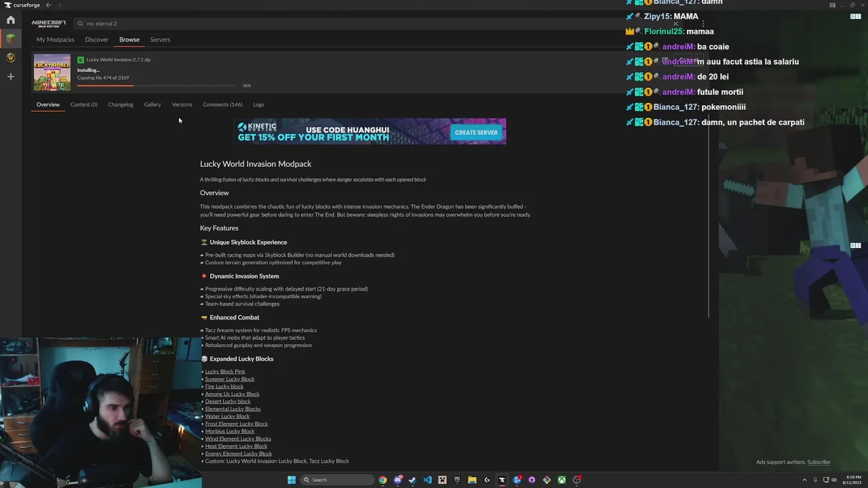
Task: Open the Comments (146) tab
Action: pos(222,104)
